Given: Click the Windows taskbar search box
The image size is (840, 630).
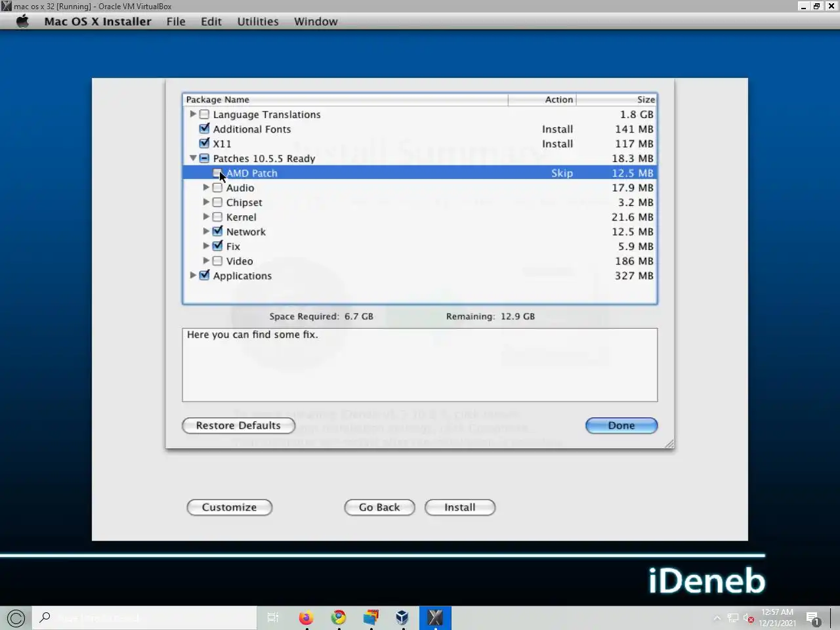Looking at the screenshot, I should (144, 618).
